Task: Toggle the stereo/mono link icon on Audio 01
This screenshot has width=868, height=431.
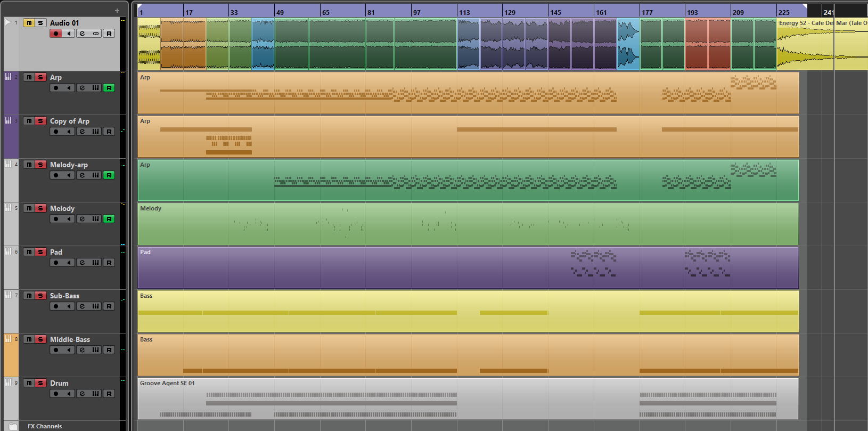Action: [x=95, y=34]
